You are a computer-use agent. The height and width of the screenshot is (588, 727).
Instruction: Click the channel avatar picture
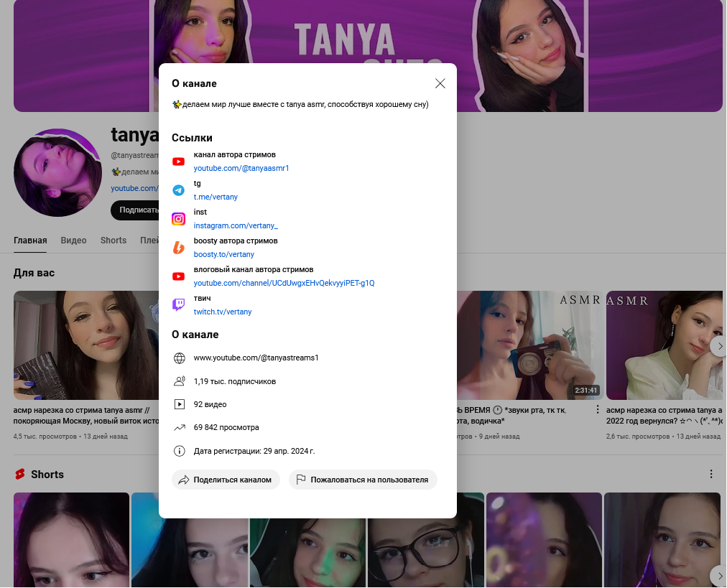(x=57, y=172)
